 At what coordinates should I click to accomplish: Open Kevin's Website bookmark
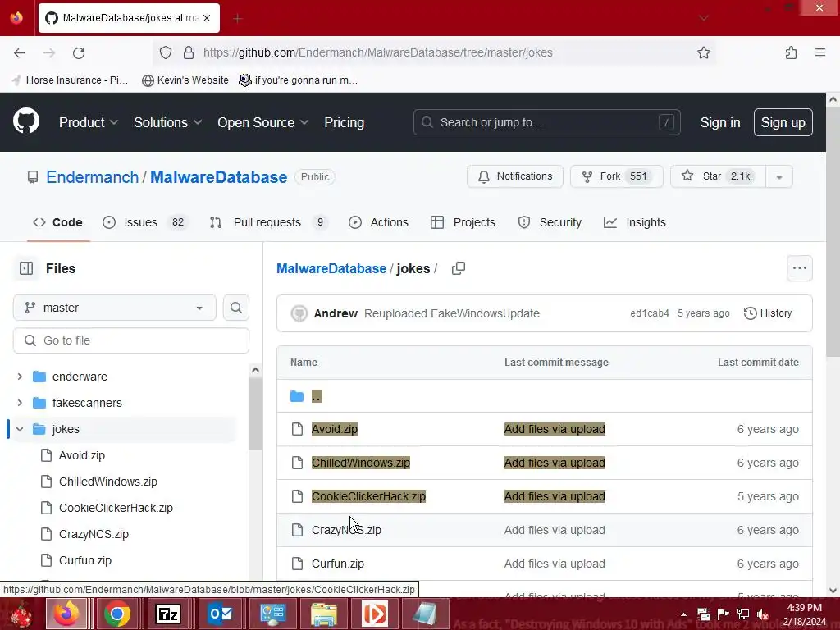point(185,80)
